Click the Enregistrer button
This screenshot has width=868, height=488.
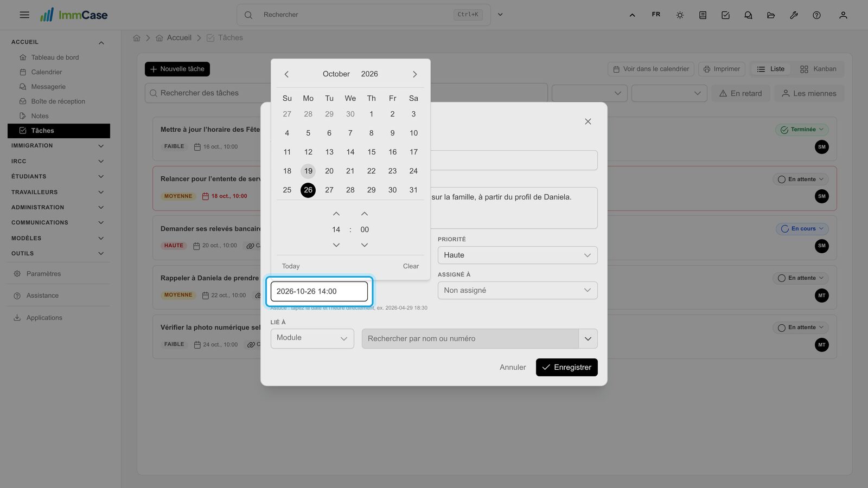567,368
